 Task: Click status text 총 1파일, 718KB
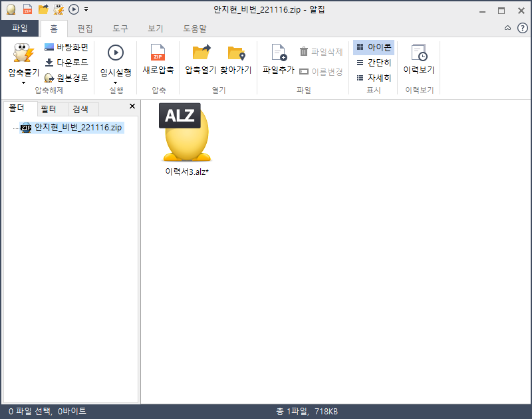point(307,412)
